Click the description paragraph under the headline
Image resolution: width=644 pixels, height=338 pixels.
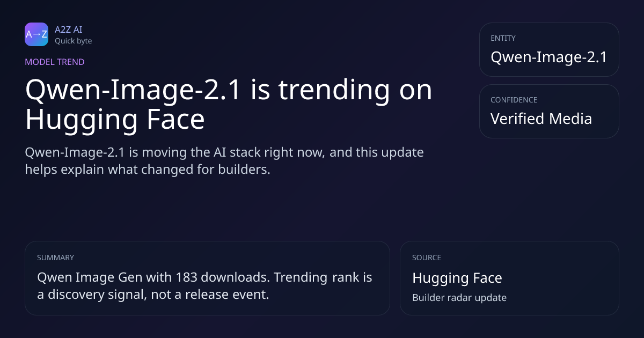(x=224, y=161)
